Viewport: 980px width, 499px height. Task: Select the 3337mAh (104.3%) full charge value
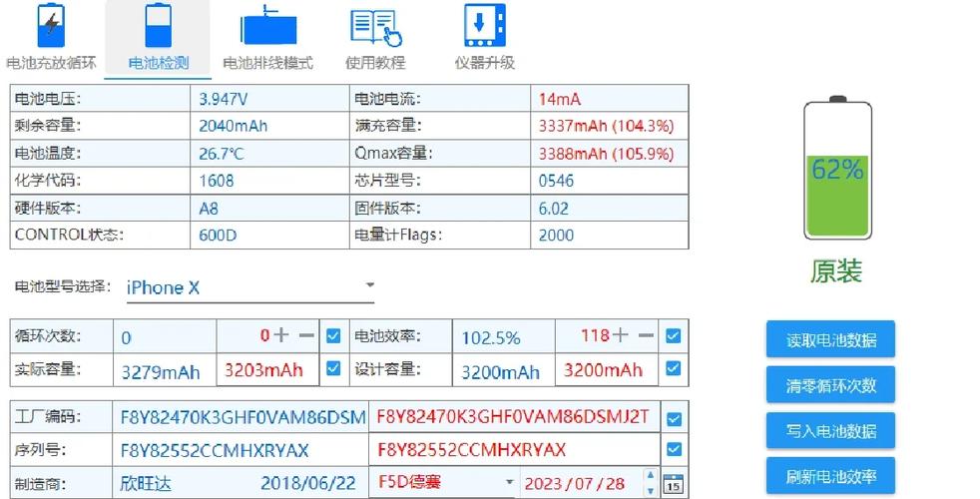(606, 126)
